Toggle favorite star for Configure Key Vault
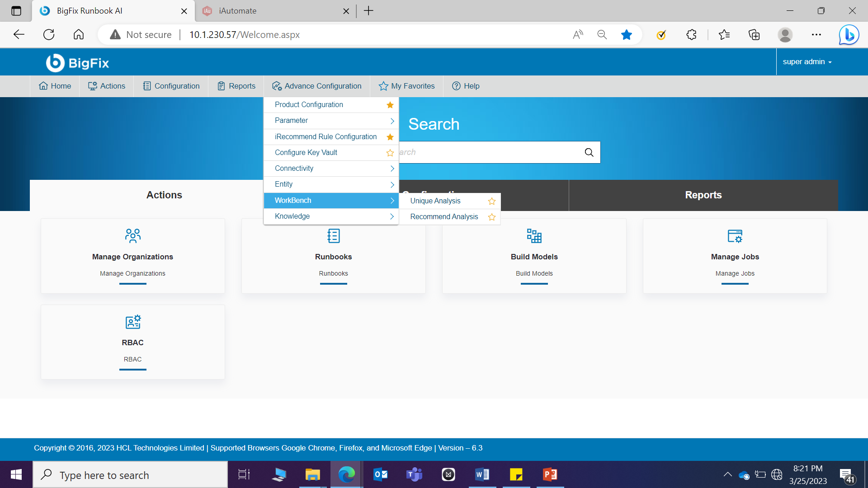The image size is (868, 488). (x=390, y=153)
